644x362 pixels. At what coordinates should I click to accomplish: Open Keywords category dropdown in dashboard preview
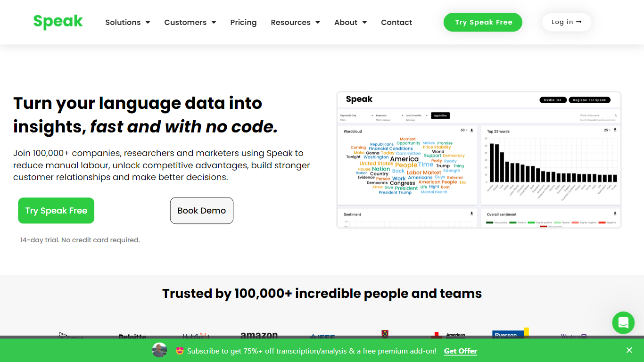point(389,115)
